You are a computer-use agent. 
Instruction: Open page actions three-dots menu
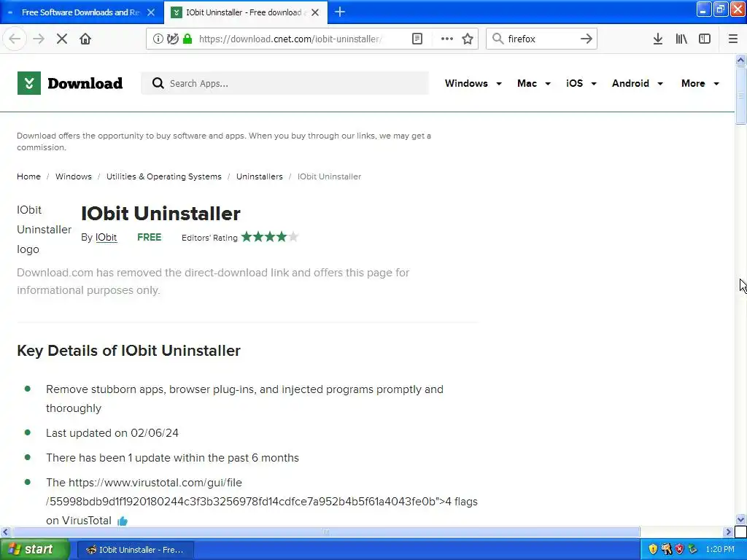(447, 39)
